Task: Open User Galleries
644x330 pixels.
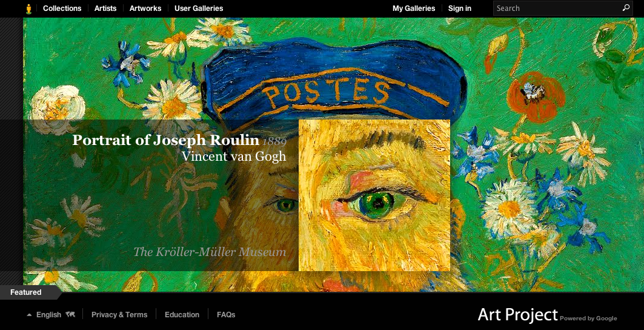Action: pyautogui.click(x=199, y=8)
